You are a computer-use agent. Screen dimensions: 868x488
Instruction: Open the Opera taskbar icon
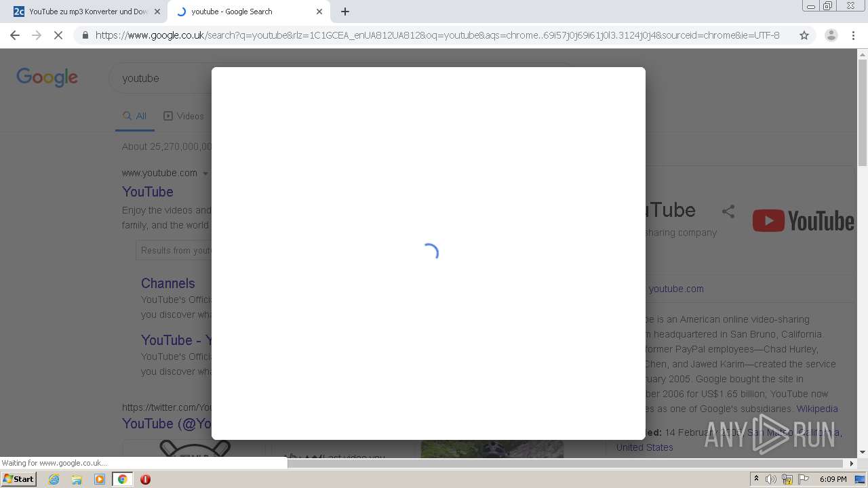pos(145,479)
